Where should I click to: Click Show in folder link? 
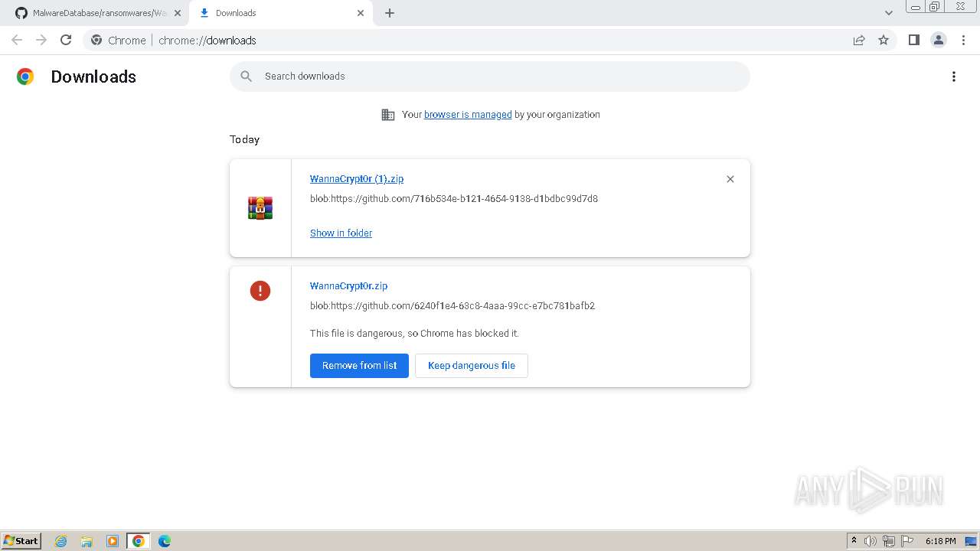[x=341, y=233]
